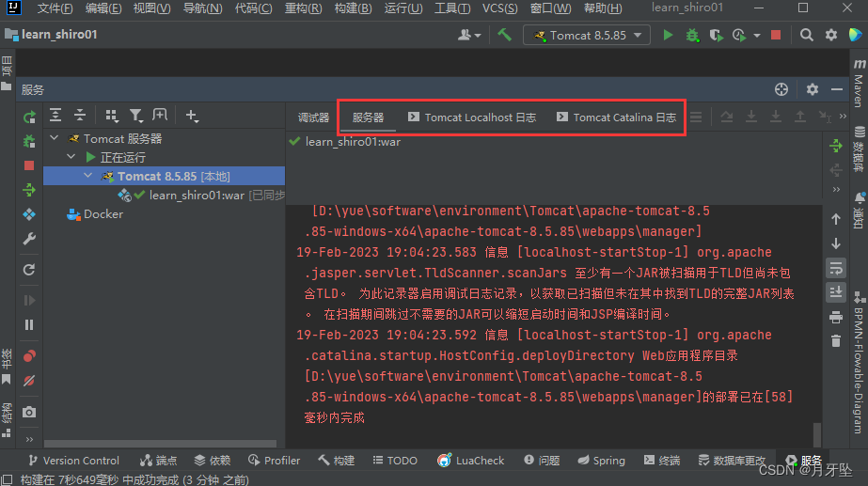Open the LuaCheck tool window
Image resolution: width=868 pixels, height=486 pixels.
click(x=471, y=461)
